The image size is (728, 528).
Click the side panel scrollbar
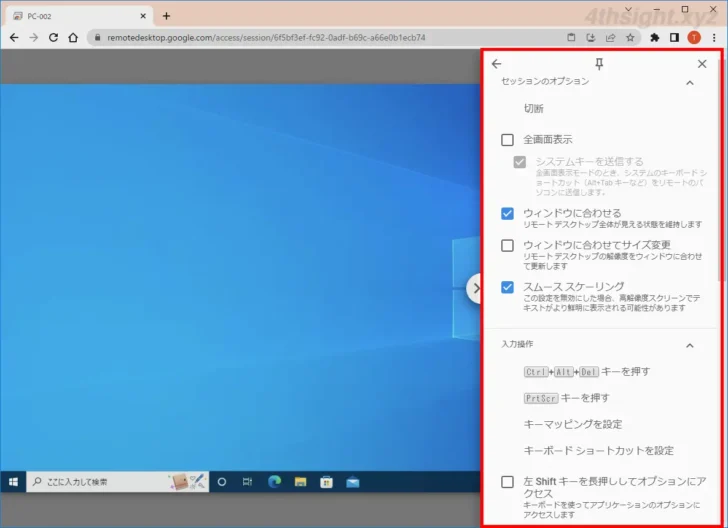point(720,169)
